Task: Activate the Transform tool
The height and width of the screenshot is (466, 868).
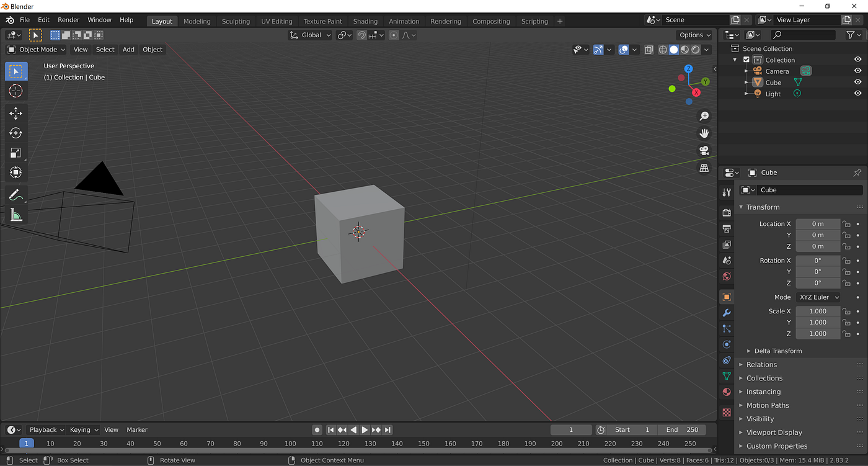Action: click(x=16, y=173)
